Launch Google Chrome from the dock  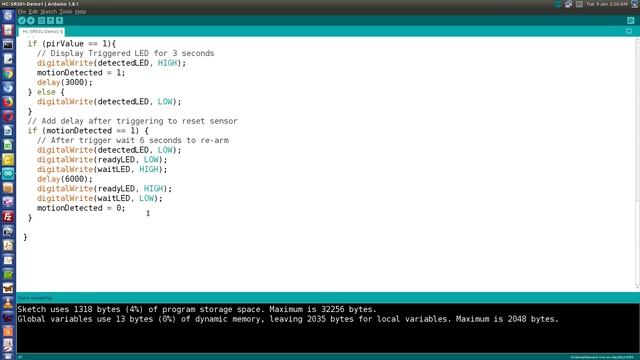pos(8,73)
